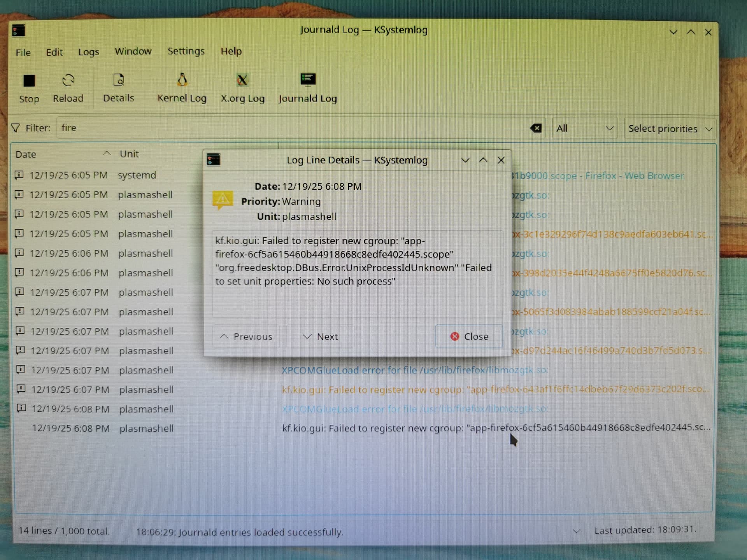Image resolution: width=747 pixels, height=560 pixels.
Task: Close the Log Line Details dialog button
Action: click(x=469, y=336)
